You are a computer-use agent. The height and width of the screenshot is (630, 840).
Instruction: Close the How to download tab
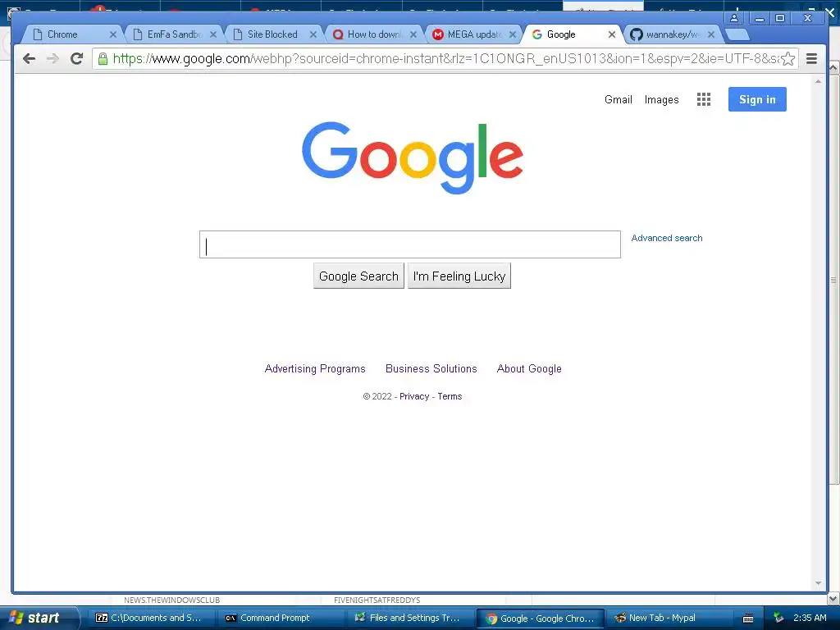413,34
